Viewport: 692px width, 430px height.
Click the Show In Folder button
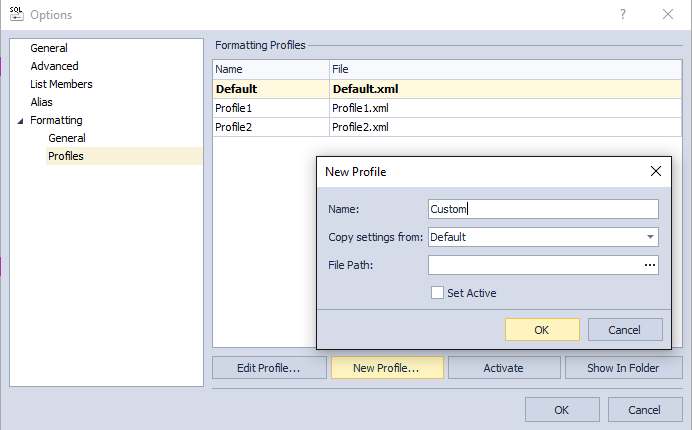pyautogui.click(x=623, y=368)
